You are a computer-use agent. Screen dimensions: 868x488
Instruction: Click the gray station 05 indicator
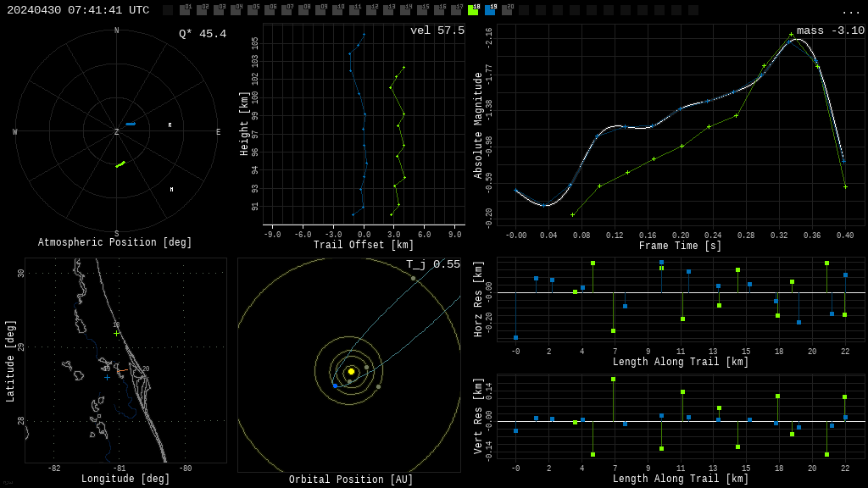(253, 9)
